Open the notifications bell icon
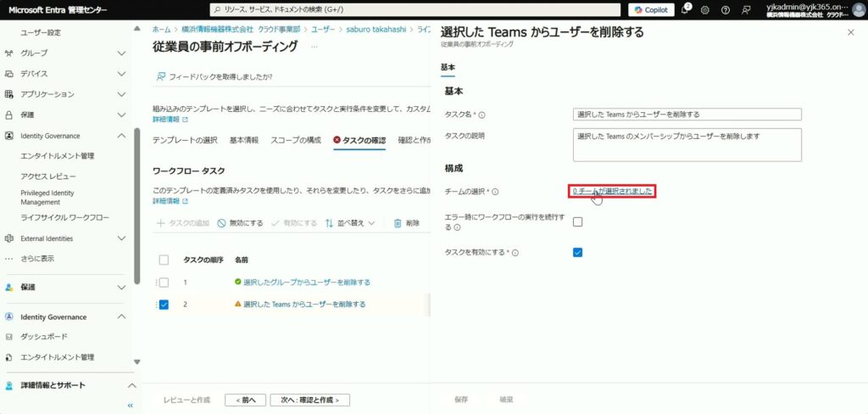The width and height of the screenshot is (868, 414). click(685, 10)
